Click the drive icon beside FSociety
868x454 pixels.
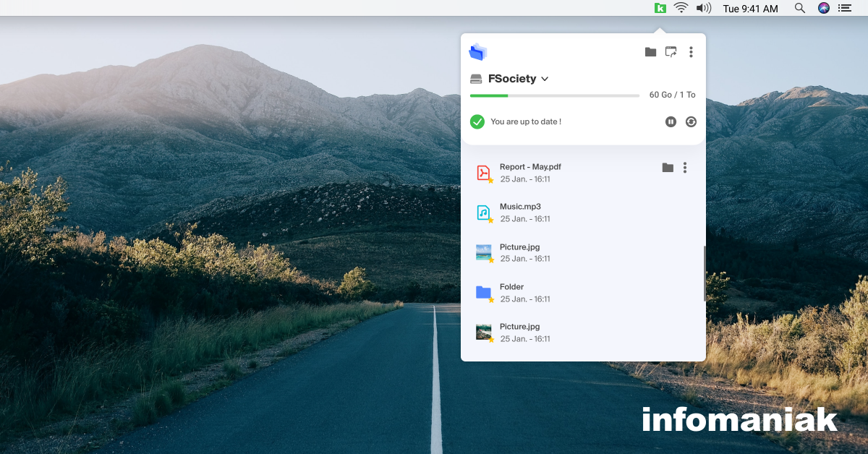(x=476, y=79)
